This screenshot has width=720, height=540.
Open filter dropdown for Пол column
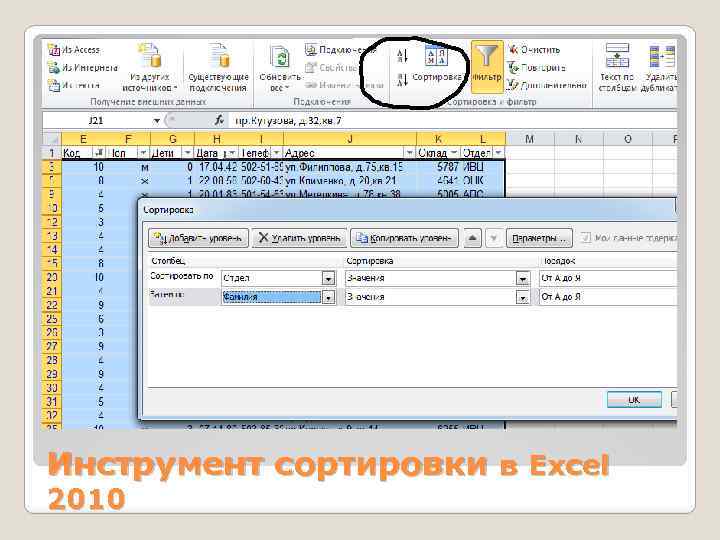143,152
